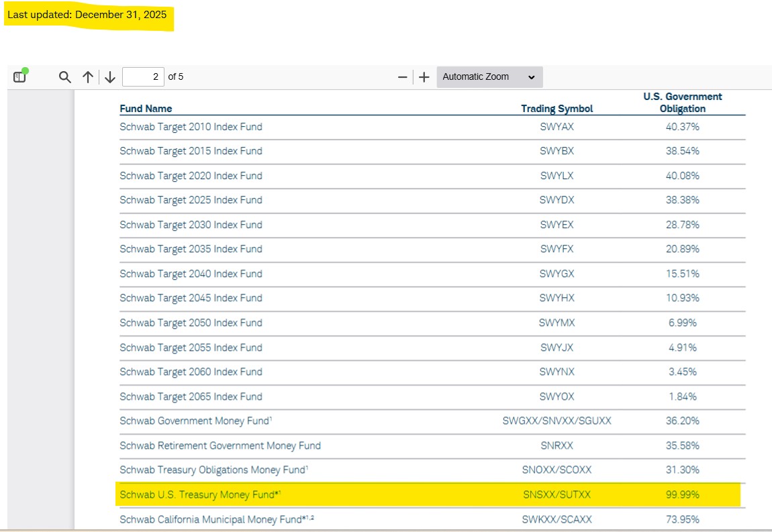Go to the previous page arrow
Viewport: 772px width, 532px height.
(87, 76)
